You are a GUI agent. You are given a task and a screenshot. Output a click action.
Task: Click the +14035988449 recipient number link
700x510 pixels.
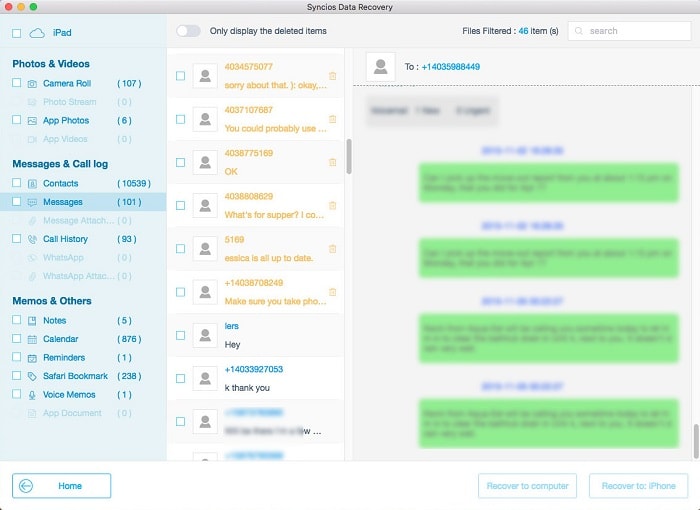click(450, 67)
